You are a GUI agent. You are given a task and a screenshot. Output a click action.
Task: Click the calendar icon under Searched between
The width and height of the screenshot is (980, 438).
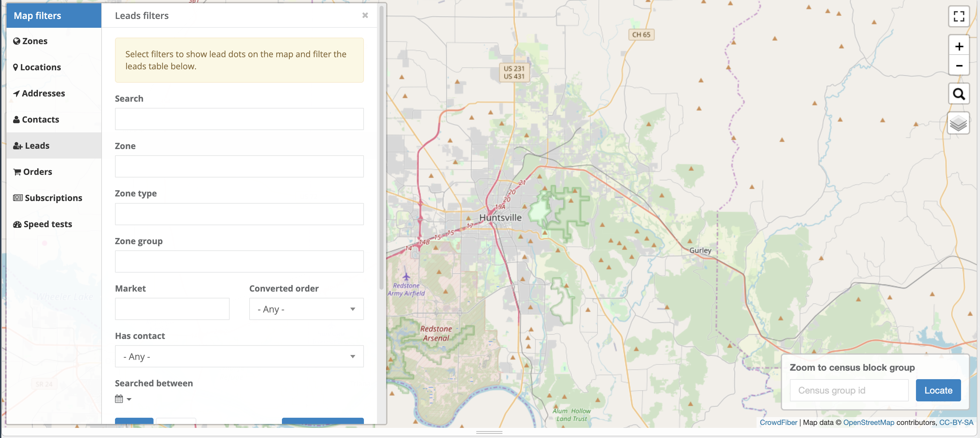[x=119, y=398]
